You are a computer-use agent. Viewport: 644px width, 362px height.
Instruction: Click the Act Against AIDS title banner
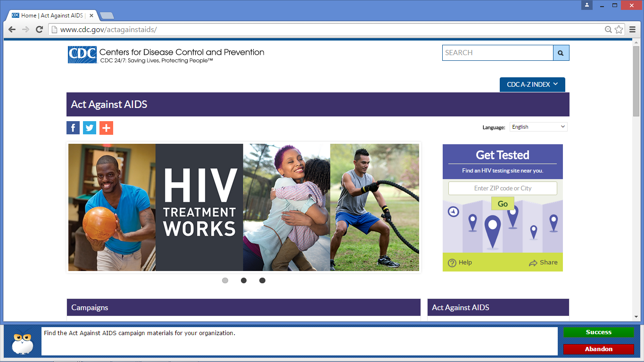pyautogui.click(x=318, y=104)
